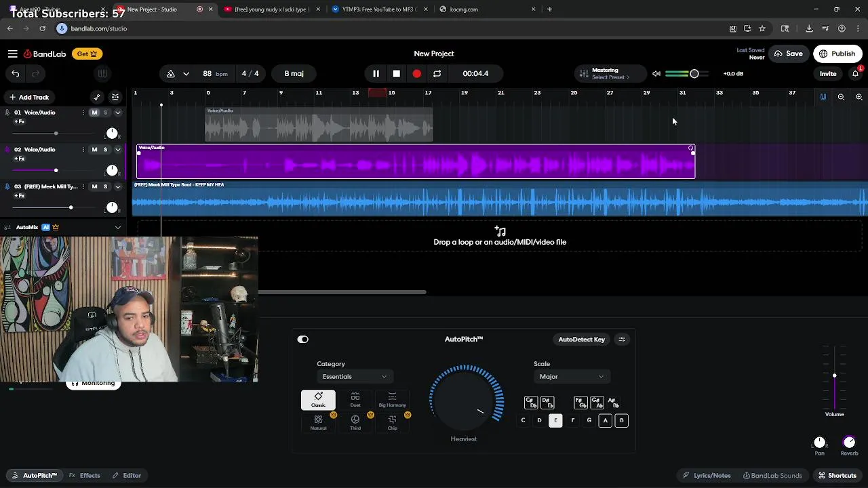Screen dimensions: 868x488
Task: Open the B maj key selector
Action: (294, 73)
